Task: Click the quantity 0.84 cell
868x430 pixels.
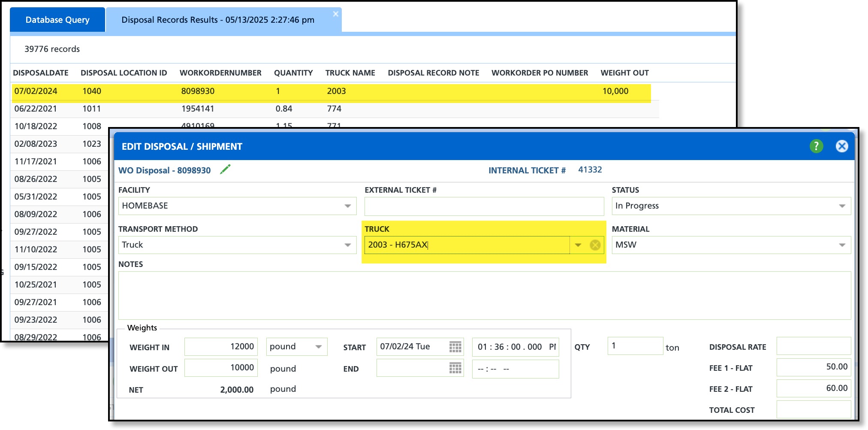Action: pos(284,109)
